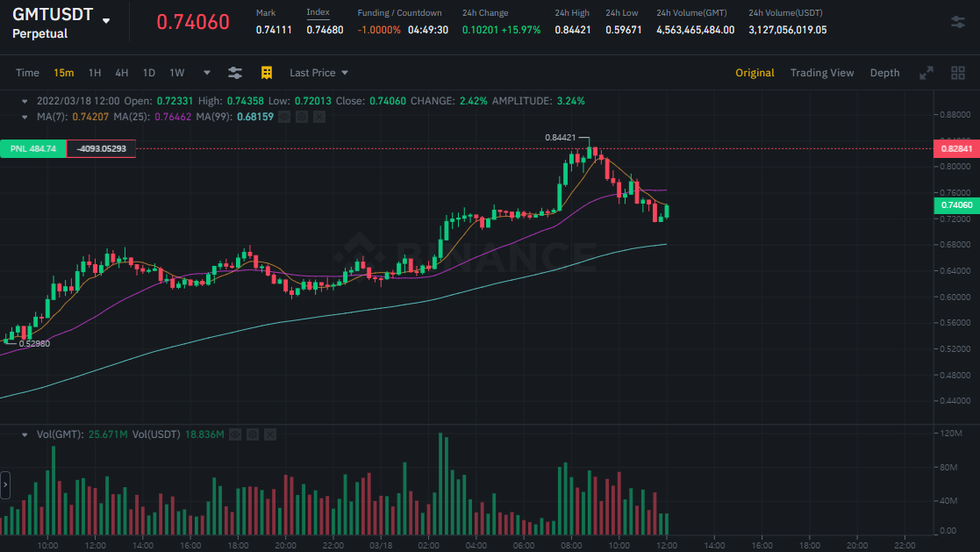Viewport: 980px width, 552px height.
Task: Click the 0.74060 green current price tag
Action: 956,205
